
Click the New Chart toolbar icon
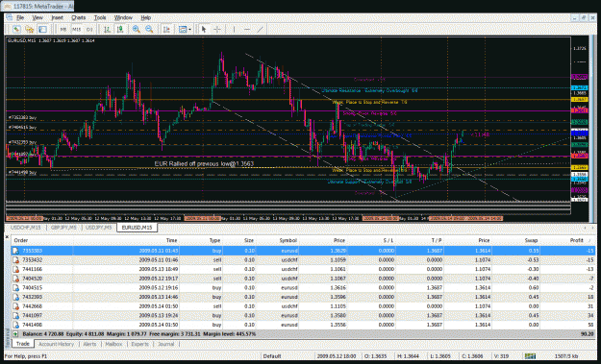[16, 29]
